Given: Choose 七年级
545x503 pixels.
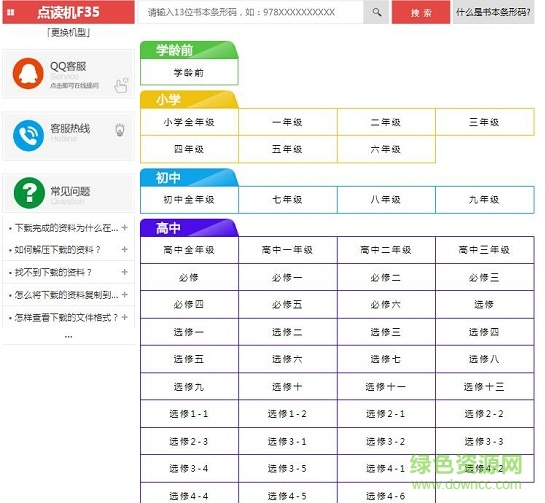Looking at the screenshot, I should [288, 200].
